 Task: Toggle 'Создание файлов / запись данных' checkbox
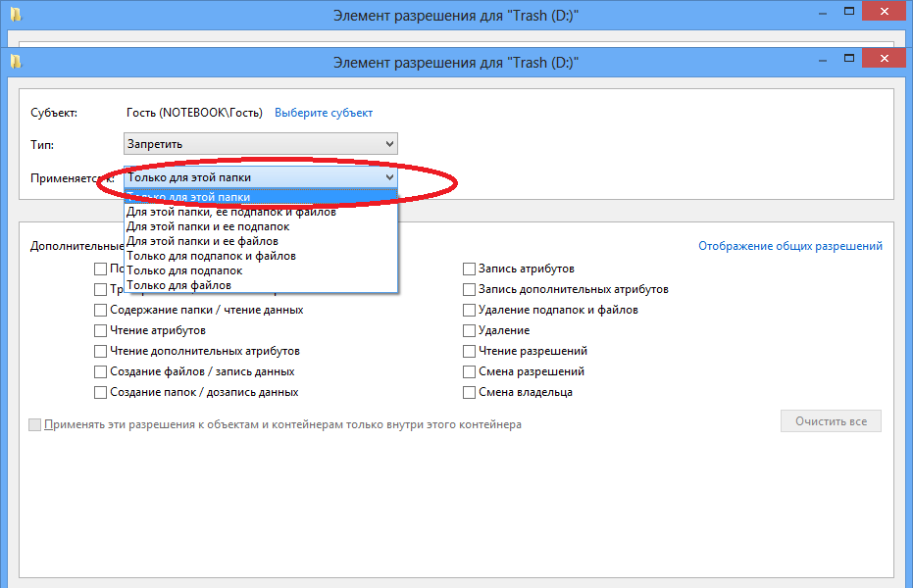(x=100, y=371)
